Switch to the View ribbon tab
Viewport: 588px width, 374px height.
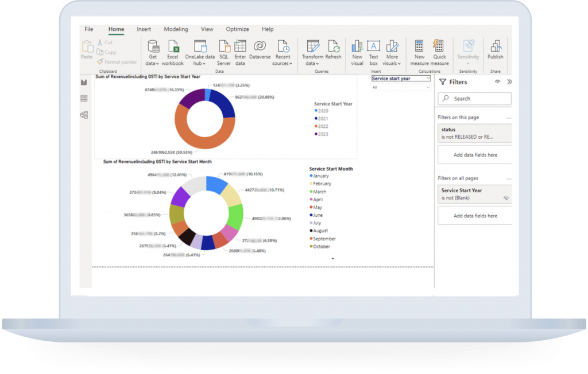(207, 29)
